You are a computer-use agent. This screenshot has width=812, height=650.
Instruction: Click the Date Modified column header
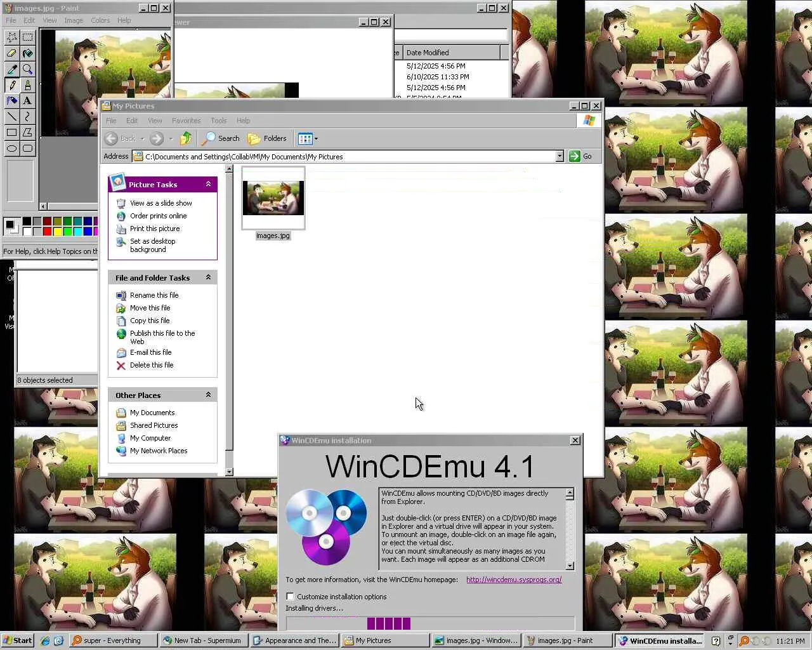tap(451, 53)
